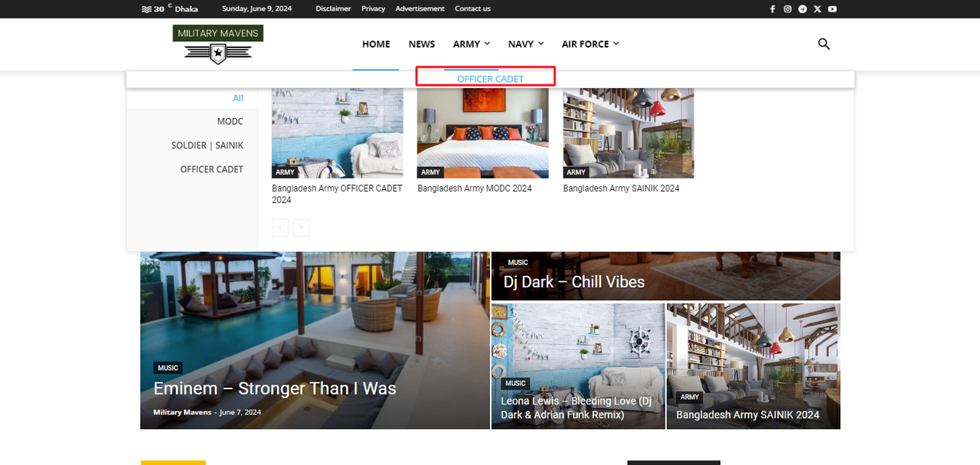Expand the NAVY menu chevron
The height and width of the screenshot is (465, 980).
(x=541, y=44)
